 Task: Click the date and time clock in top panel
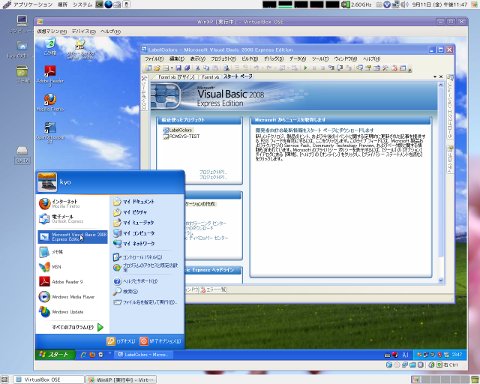pos(439,5)
